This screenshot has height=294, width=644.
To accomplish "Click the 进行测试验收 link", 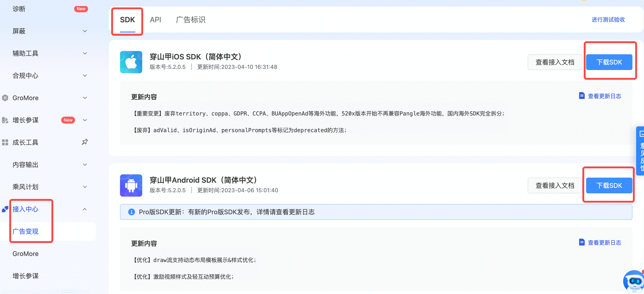I will pyautogui.click(x=608, y=19).
